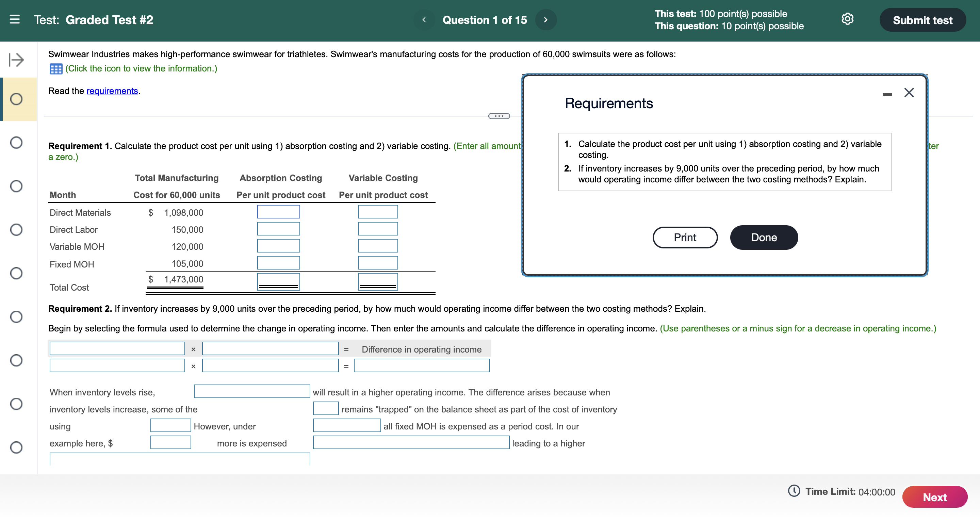Select the second question circle in the sidebar

click(16, 143)
